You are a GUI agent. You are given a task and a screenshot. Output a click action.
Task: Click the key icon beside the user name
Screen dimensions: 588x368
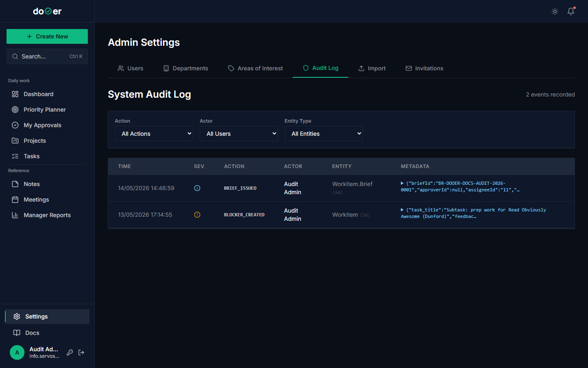70,352
